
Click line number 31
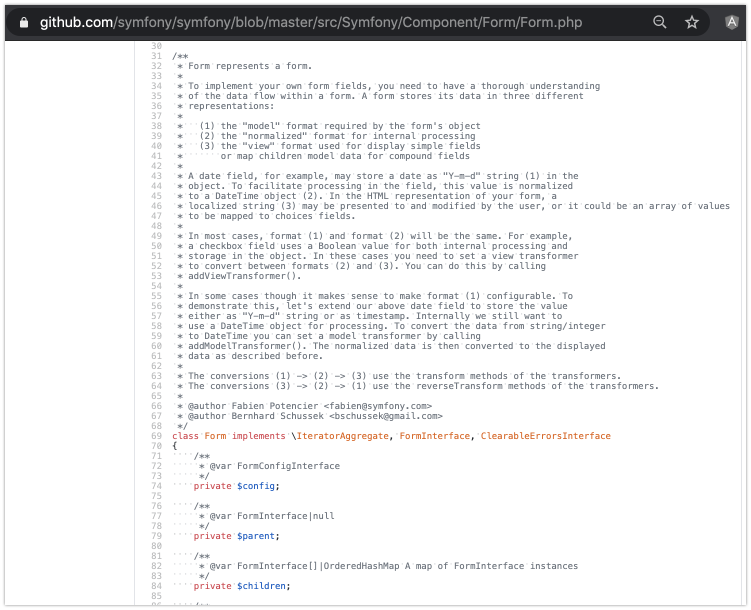point(157,56)
